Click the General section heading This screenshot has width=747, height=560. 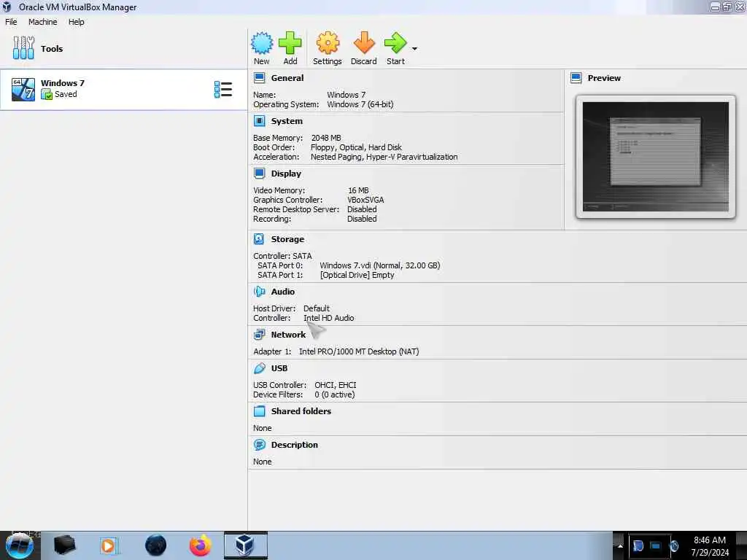pyautogui.click(x=287, y=78)
